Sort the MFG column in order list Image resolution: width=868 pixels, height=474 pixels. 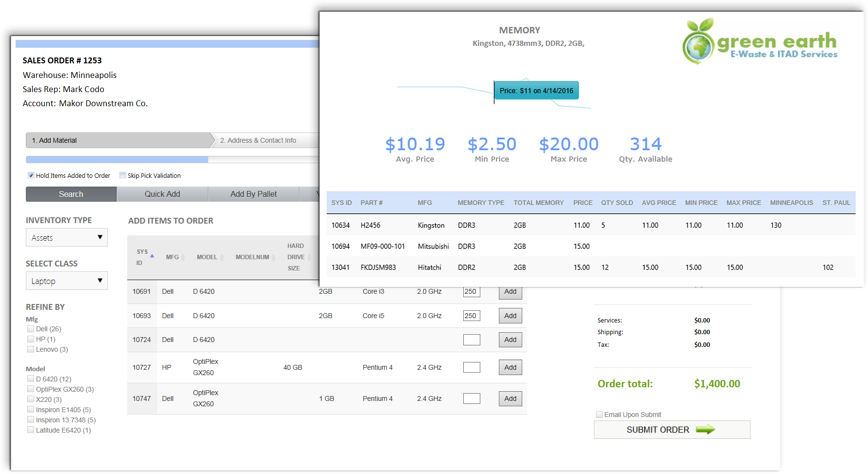click(183, 258)
